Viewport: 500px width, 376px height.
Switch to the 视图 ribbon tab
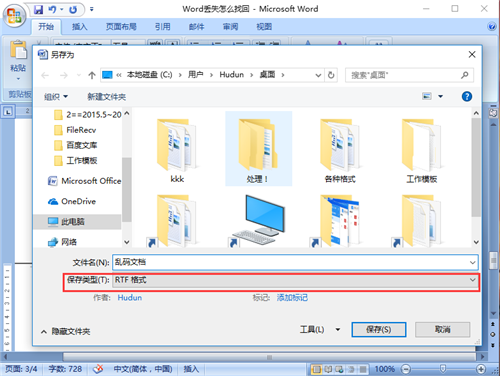[264, 27]
